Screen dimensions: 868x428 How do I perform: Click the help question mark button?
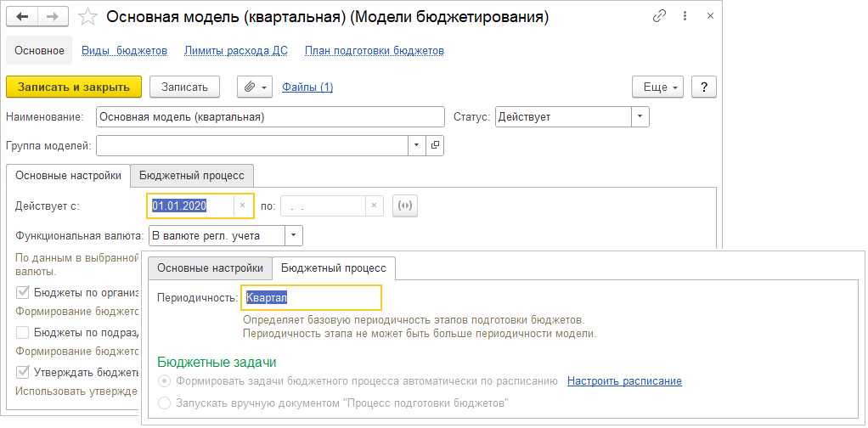pyautogui.click(x=704, y=87)
